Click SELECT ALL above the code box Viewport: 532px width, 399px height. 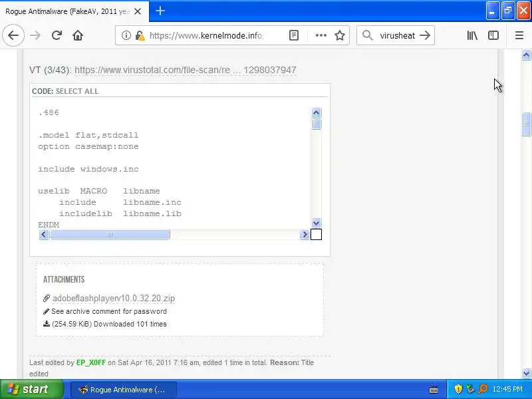coord(77,91)
